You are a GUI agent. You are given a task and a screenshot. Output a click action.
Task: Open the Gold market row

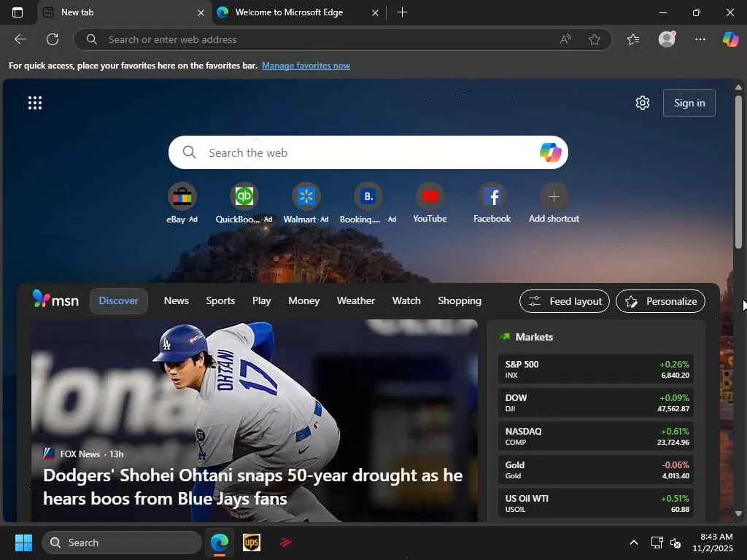click(x=596, y=470)
